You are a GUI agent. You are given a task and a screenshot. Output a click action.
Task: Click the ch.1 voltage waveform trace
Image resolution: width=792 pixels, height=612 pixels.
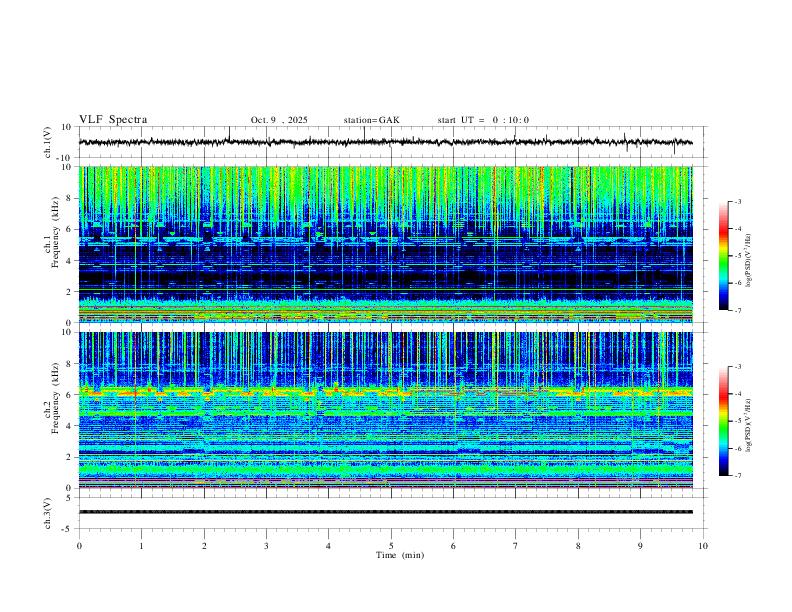[x=385, y=142]
